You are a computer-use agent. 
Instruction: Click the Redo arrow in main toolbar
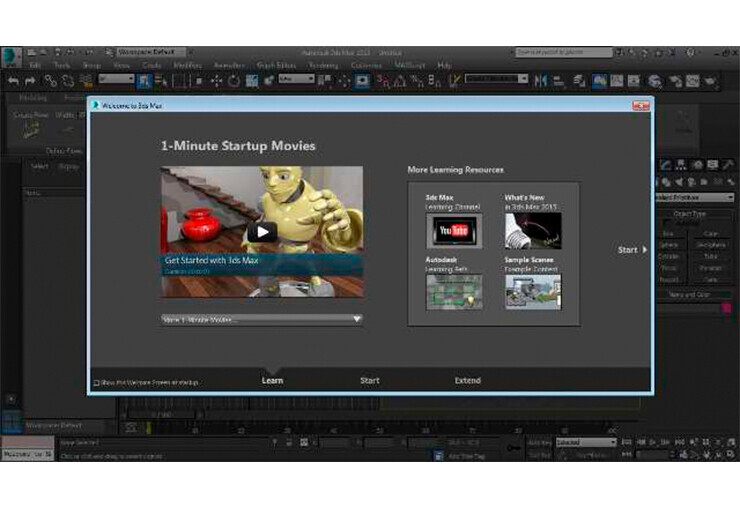(30, 81)
